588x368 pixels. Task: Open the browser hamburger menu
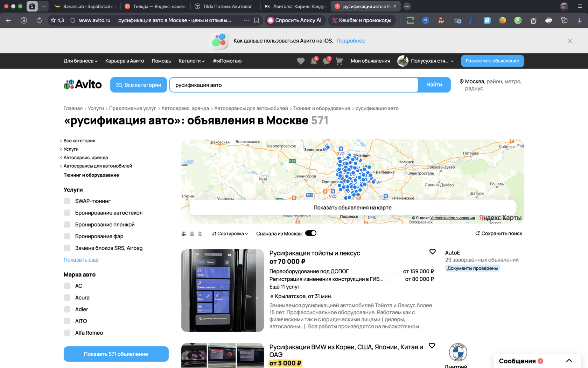[x=580, y=6]
